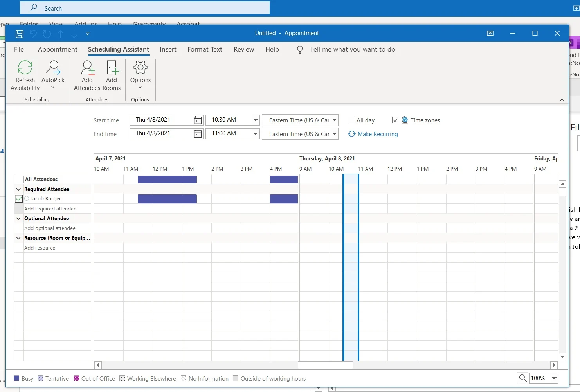Uncheck Jacob Borger attendee checkbox
Viewport: 580px width, 392px height.
(x=18, y=199)
